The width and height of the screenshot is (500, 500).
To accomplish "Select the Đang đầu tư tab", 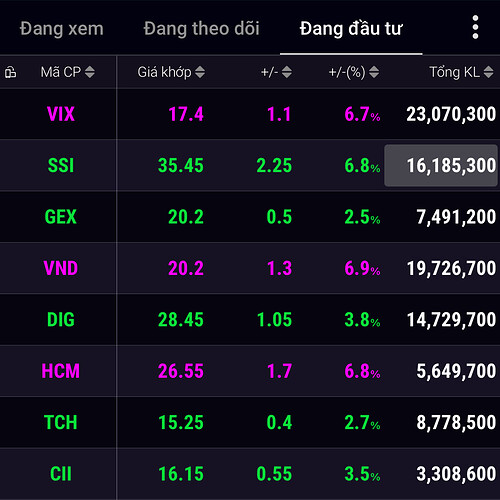I will (x=351, y=29).
